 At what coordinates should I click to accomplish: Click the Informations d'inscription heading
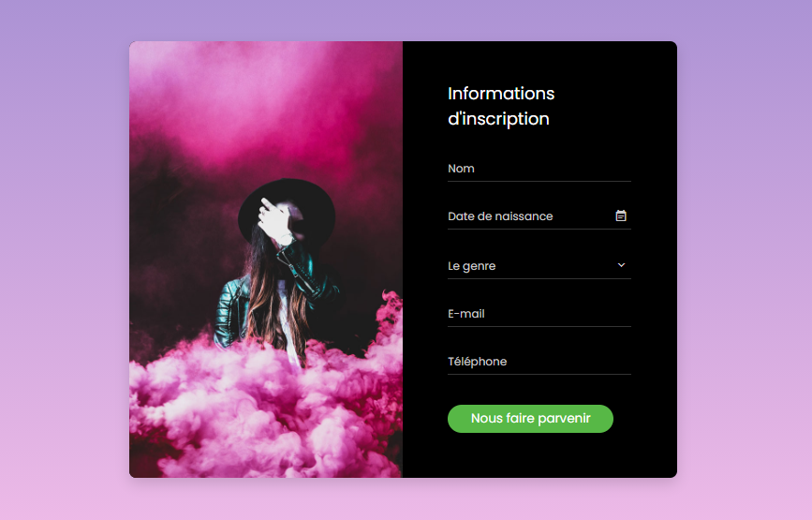[501, 106]
